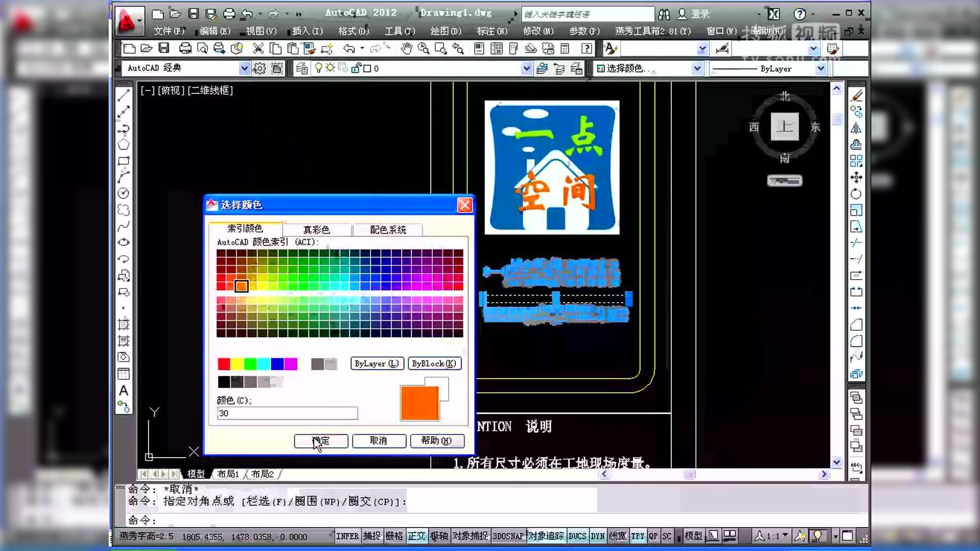Switch to the 真彩色 tab in the color dialog

pos(317,229)
